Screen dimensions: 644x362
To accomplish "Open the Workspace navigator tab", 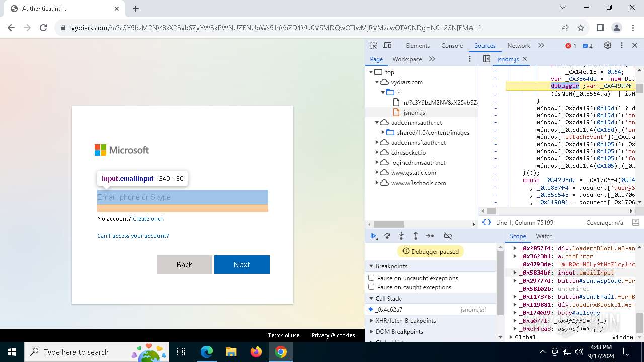I will 407,59.
